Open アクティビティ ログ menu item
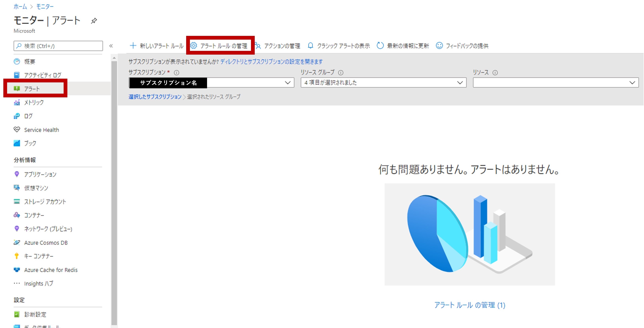The height and width of the screenshot is (328, 644). click(43, 75)
